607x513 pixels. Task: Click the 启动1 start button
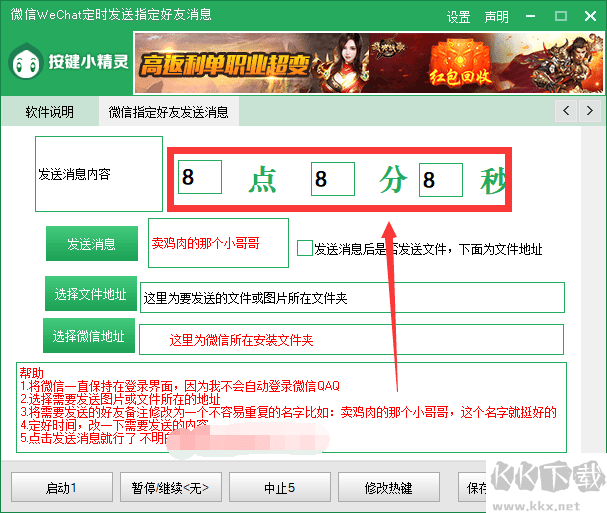point(62,487)
